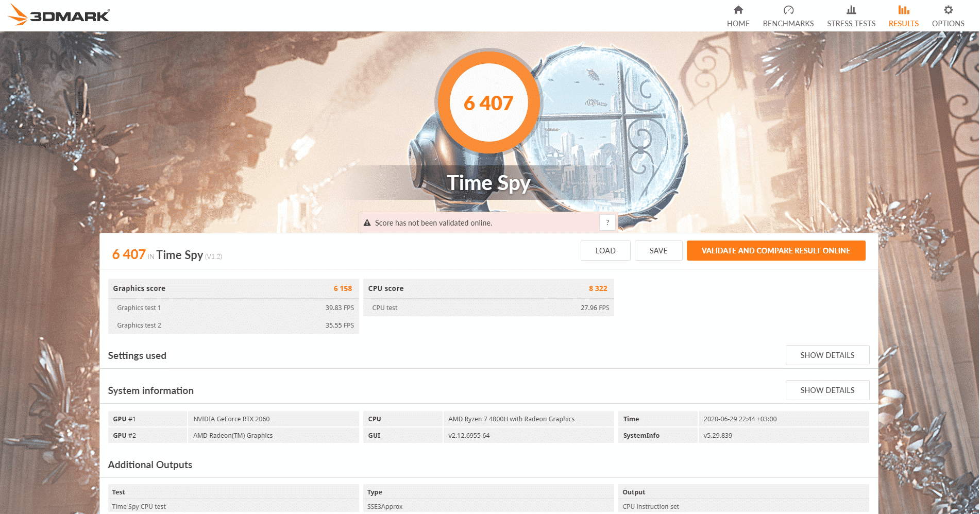Click the 3DMark logo
This screenshot has height=514, width=980.
tap(59, 15)
